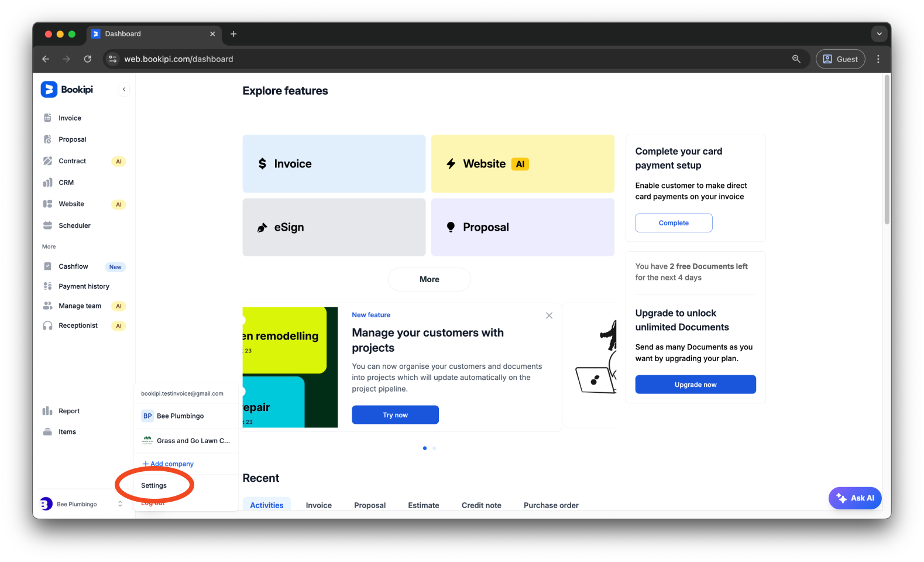Viewport: 924px width, 562px height.
Task: Go to CRM section
Action: (66, 183)
